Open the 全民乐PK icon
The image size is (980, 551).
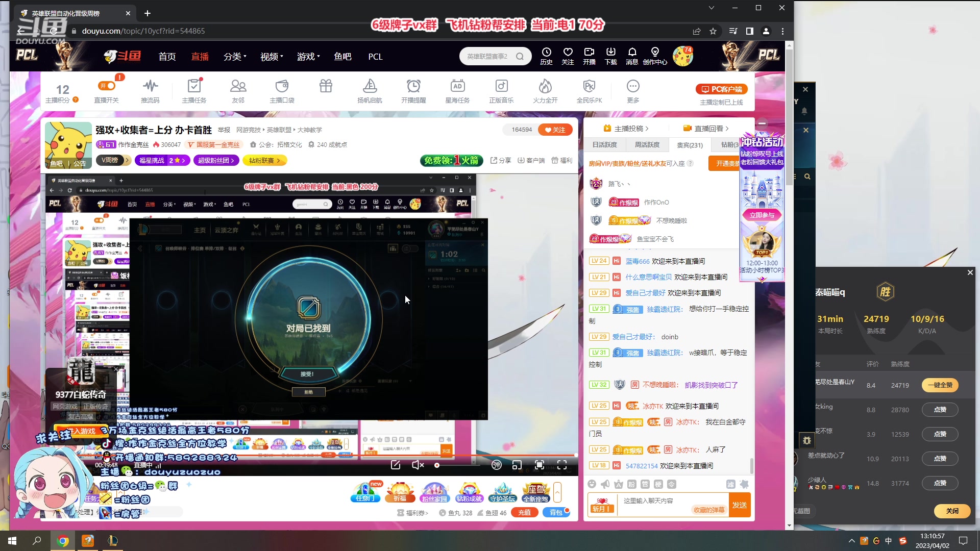[x=589, y=91]
